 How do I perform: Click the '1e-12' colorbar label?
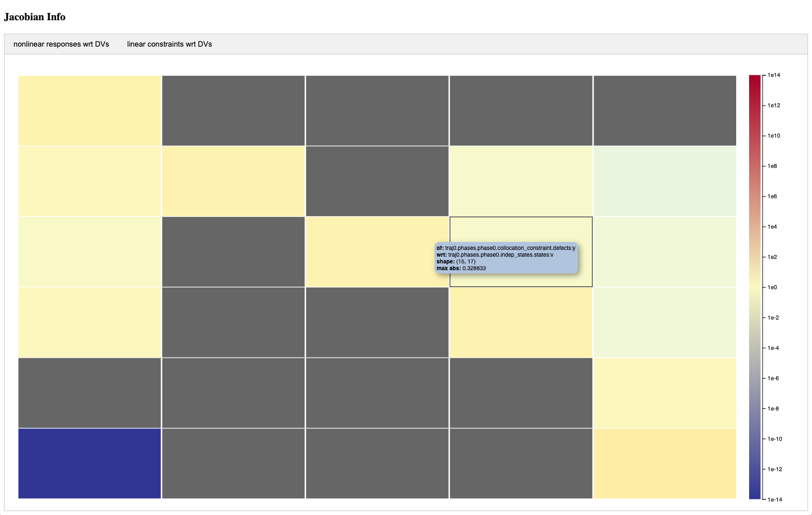pyautogui.click(x=775, y=470)
